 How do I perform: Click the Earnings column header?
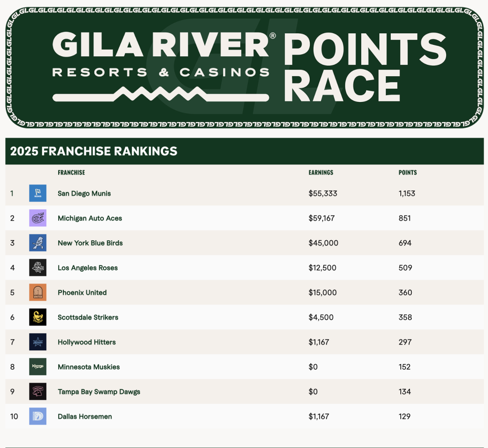321,173
